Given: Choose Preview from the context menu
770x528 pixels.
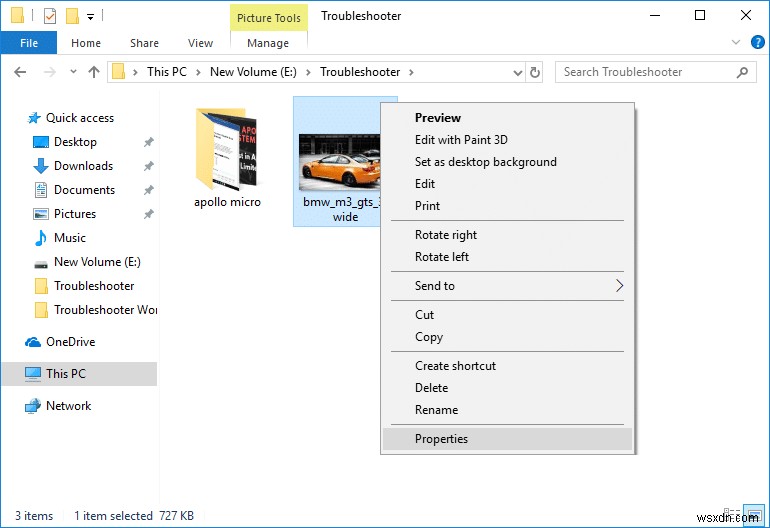Looking at the screenshot, I should (508, 118).
